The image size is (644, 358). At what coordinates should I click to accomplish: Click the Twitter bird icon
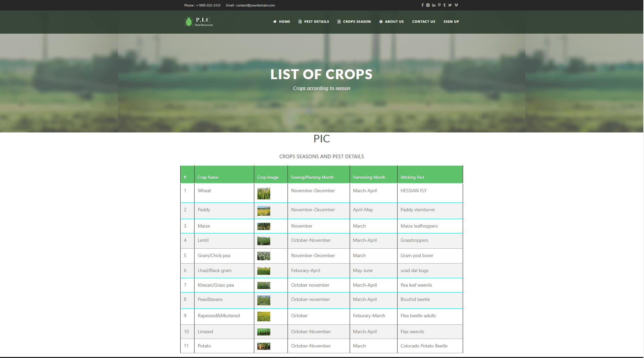coord(450,5)
